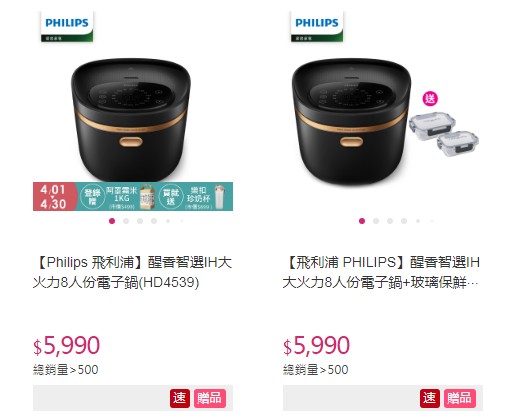The height and width of the screenshot is (418, 527).
Task: Open rice cooker plus glass container title
Action: coord(381,272)
